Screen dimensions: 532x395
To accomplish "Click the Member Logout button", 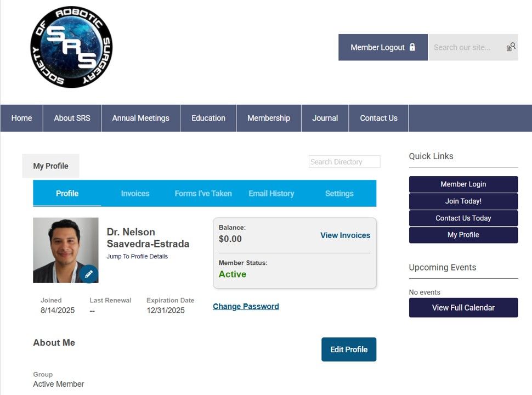I will 383,47.
